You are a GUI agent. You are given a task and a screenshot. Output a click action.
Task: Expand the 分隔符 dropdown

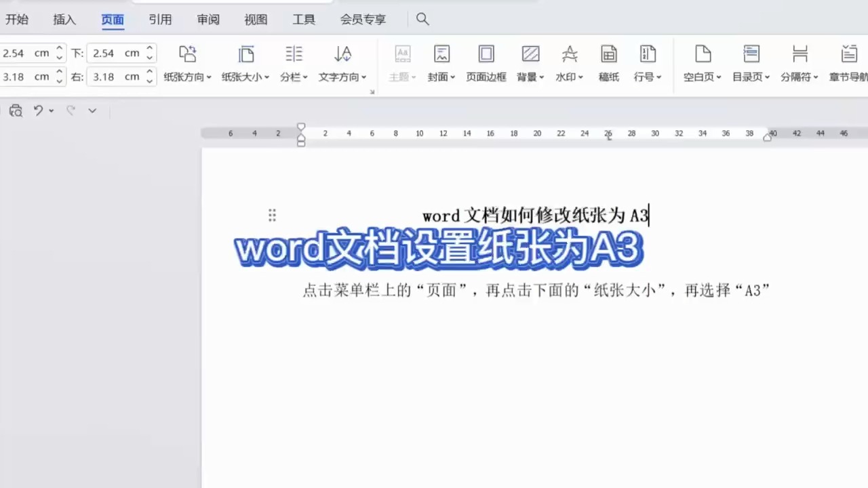pos(816,77)
